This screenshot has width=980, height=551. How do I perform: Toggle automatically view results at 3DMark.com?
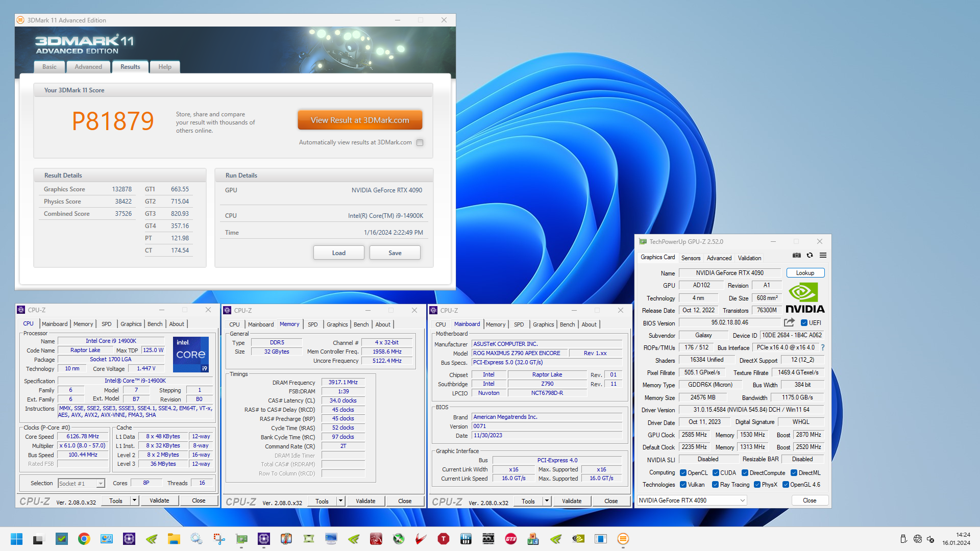[x=420, y=143]
